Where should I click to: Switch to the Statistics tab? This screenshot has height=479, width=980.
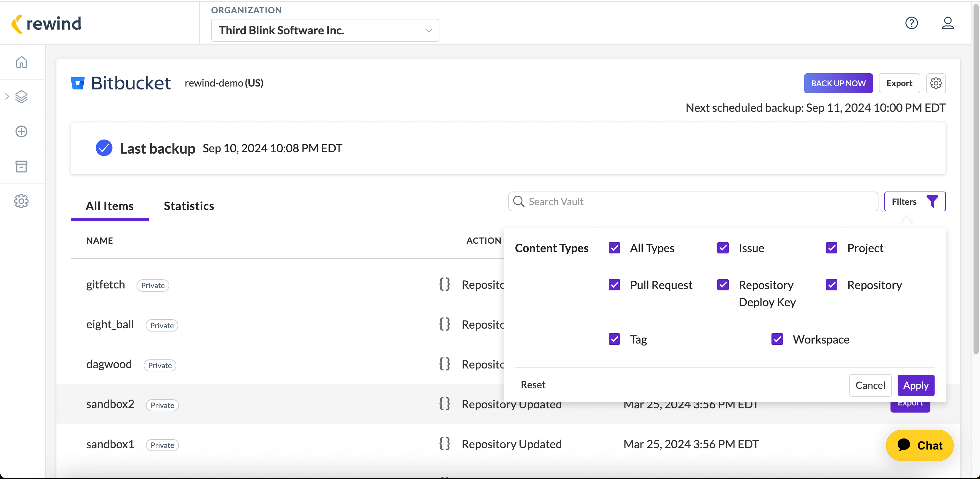(x=189, y=206)
